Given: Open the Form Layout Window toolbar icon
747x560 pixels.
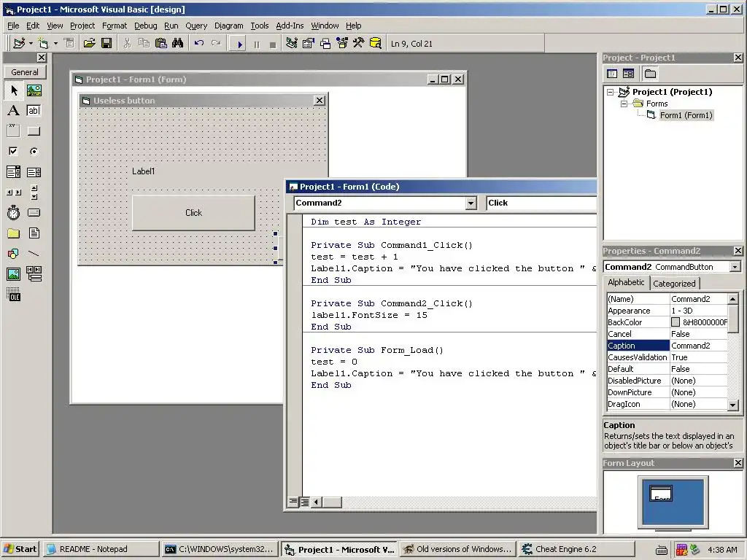Looking at the screenshot, I should tap(325, 43).
